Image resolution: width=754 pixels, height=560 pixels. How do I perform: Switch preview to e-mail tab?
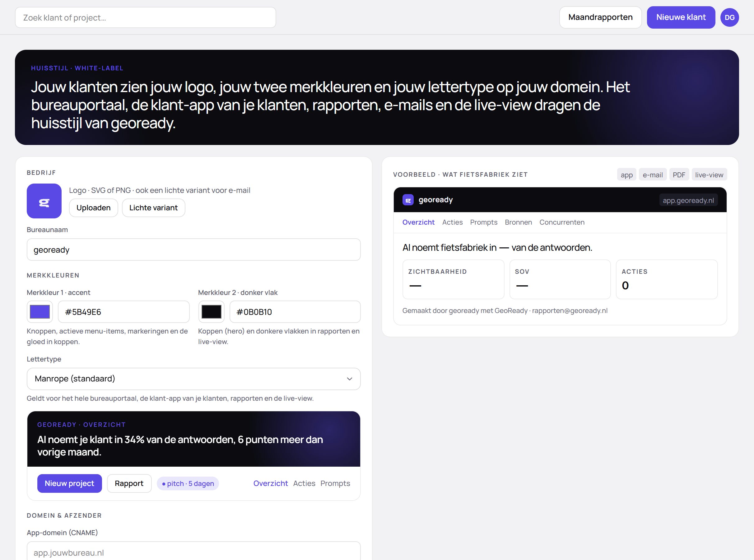pyautogui.click(x=653, y=175)
